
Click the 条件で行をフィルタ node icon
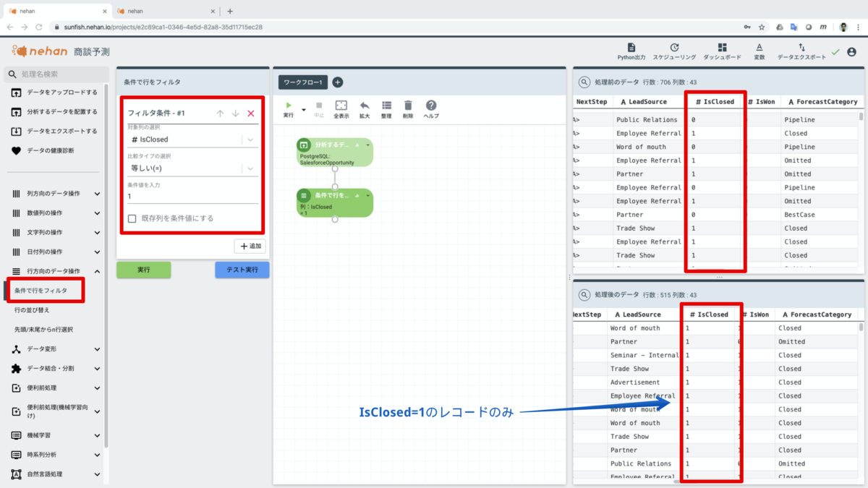[x=304, y=196]
